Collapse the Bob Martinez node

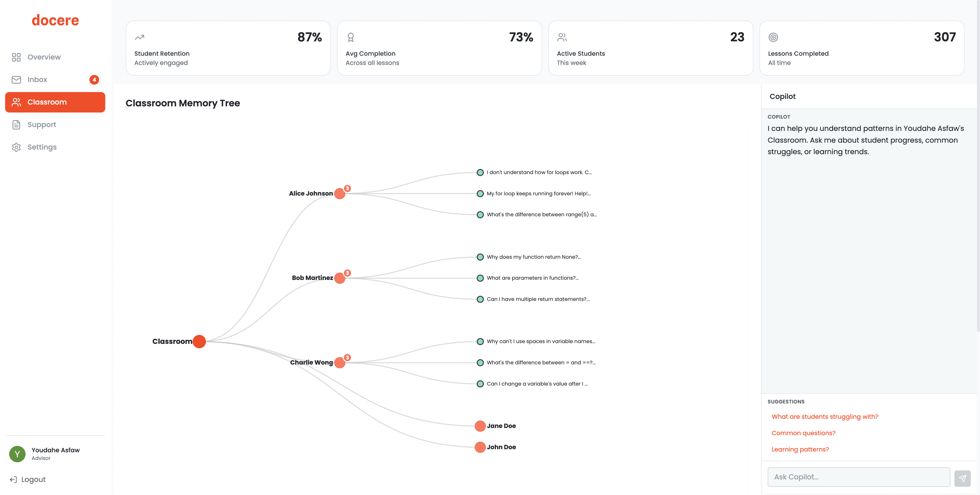340,278
